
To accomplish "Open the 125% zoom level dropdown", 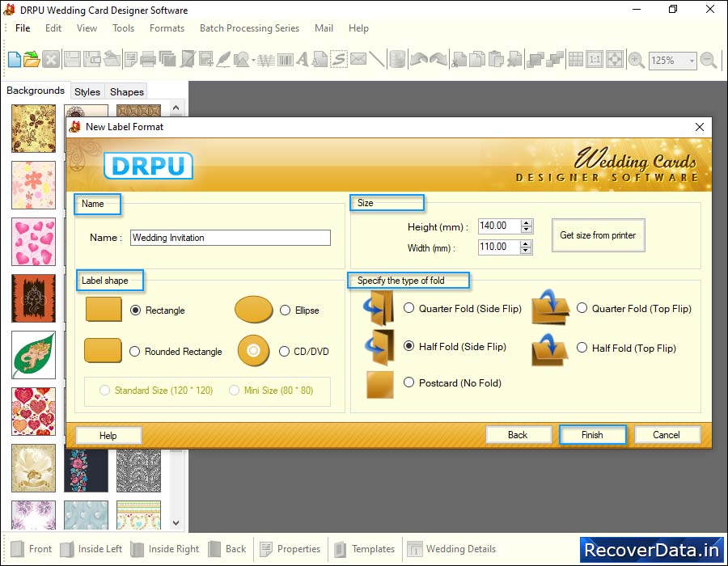I will (692, 61).
